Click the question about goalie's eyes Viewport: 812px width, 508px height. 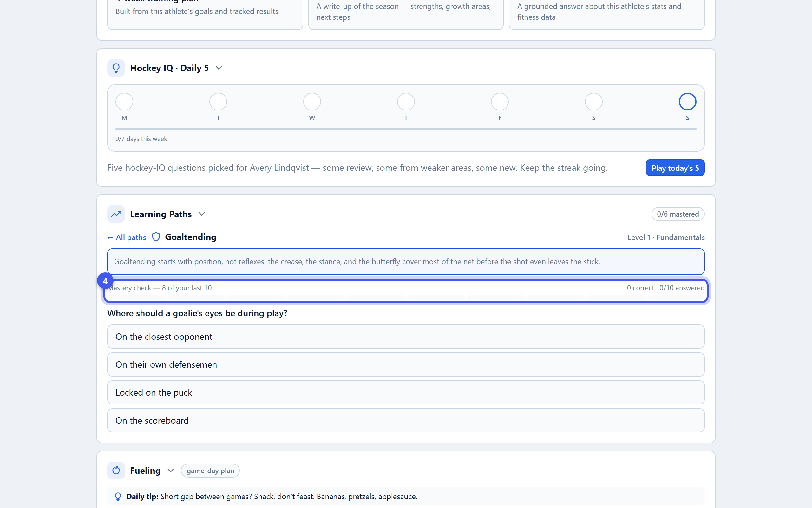pyautogui.click(x=197, y=313)
